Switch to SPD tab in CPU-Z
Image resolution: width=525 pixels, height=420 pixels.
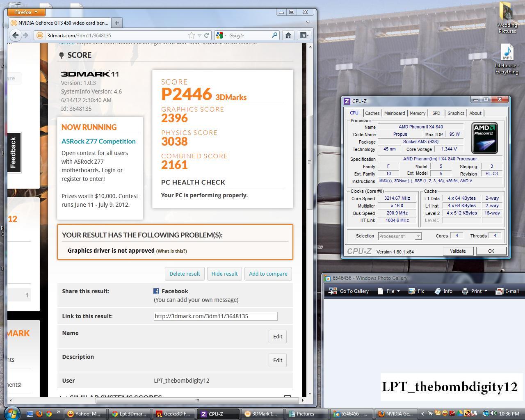tap(436, 113)
